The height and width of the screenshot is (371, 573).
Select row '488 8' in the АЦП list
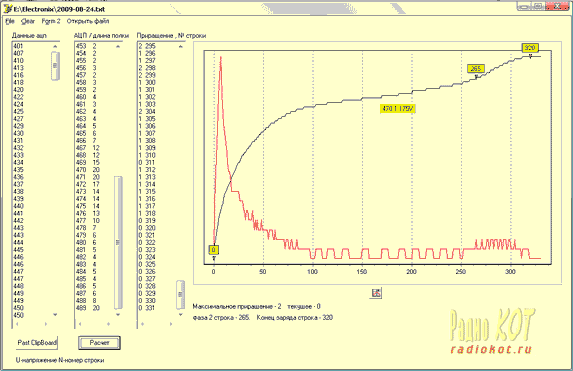coord(86,301)
